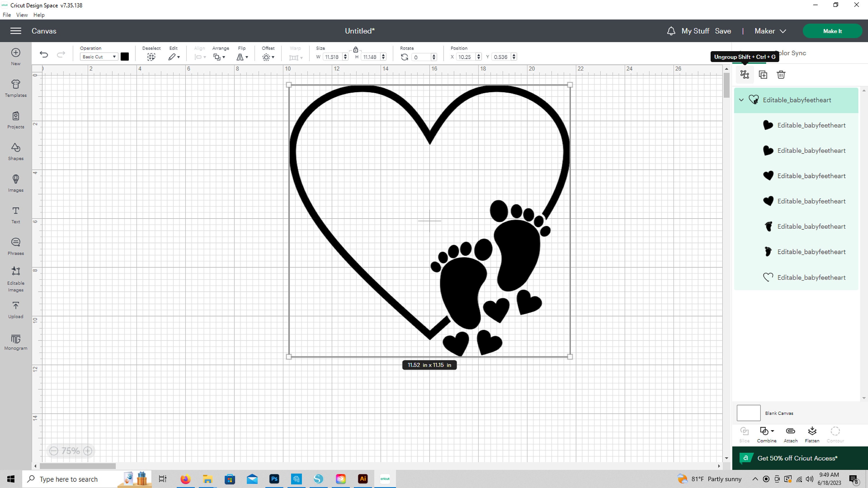Open the View menu
The image size is (868, 488).
(x=22, y=15)
